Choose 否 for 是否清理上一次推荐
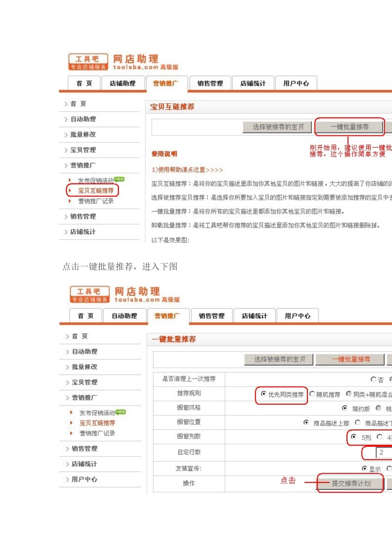Image resolution: width=392 pixels, height=555 pixels. point(373,379)
